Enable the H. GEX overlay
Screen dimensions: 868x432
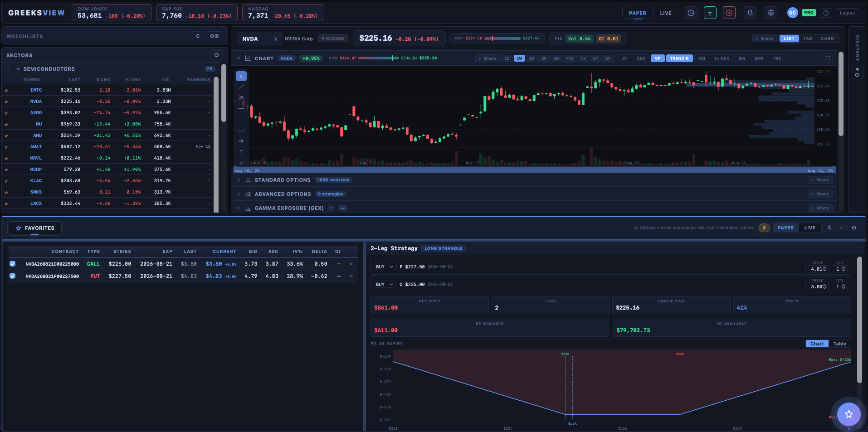[x=722, y=58]
